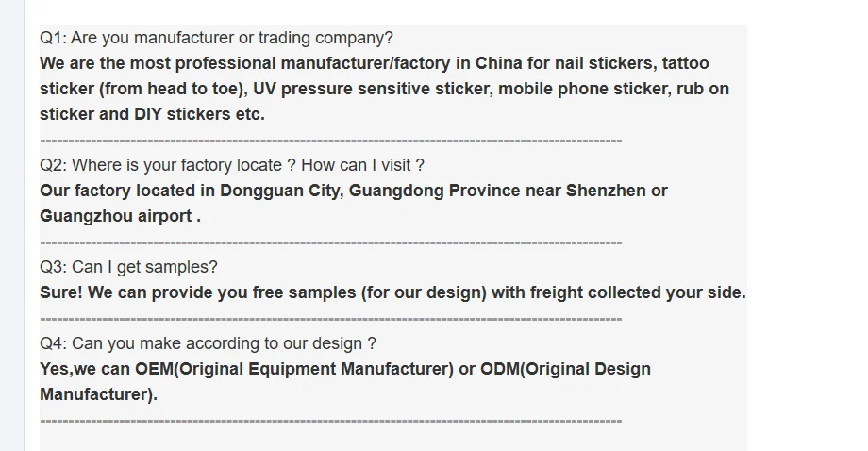Click the Q1 manufacturer or trading company question
This screenshot has height=451, width=868.
coord(216,38)
